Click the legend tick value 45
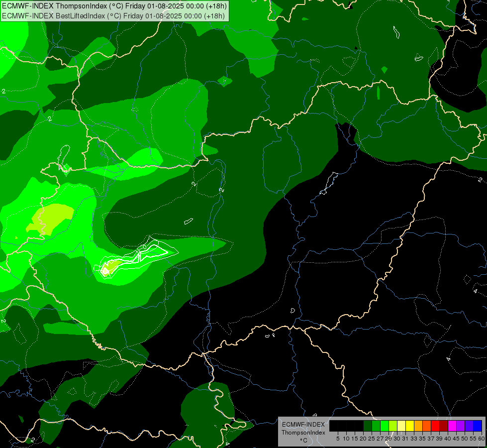 pyautogui.click(x=456, y=439)
